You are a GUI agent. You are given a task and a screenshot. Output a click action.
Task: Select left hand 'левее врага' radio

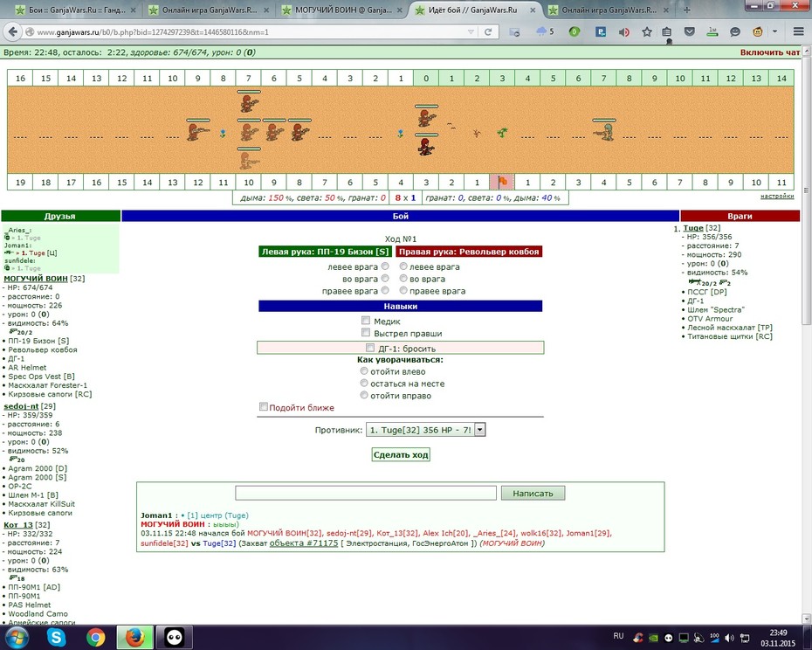[x=385, y=266]
